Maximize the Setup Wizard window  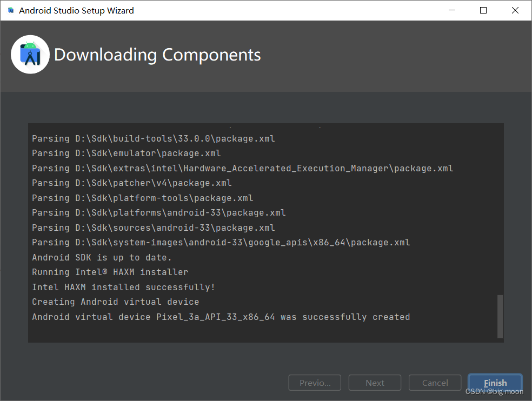[x=483, y=10]
